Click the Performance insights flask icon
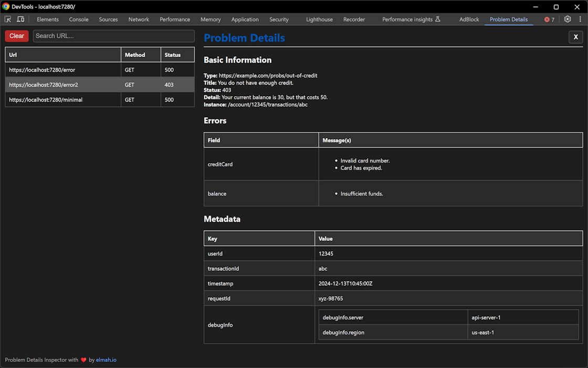The image size is (588, 368). tap(438, 19)
